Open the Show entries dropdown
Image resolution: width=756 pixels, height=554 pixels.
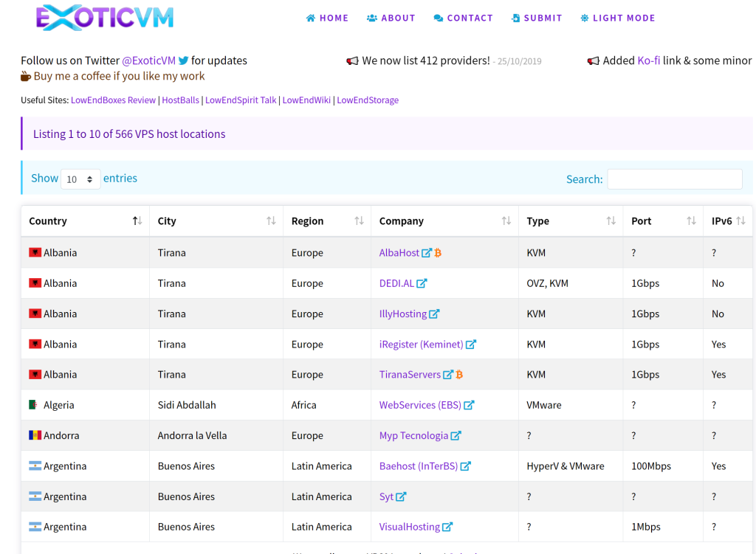pyautogui.click(x=80, y=179)
